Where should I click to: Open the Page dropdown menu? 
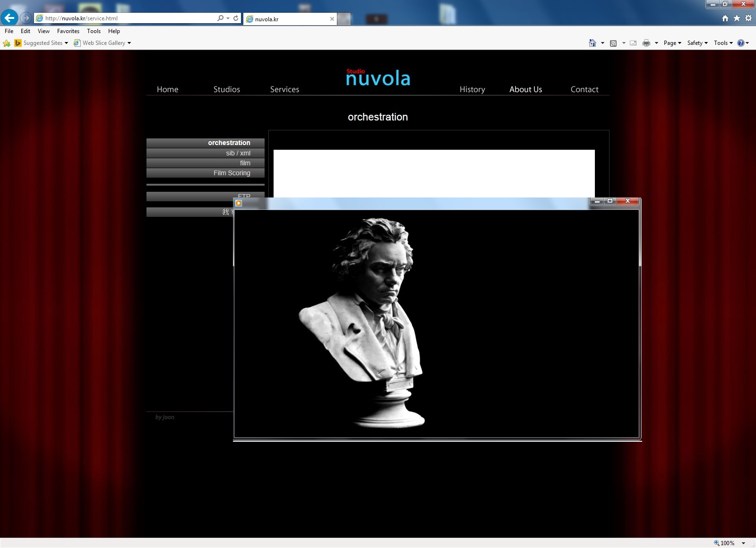[x=672, y=43]
